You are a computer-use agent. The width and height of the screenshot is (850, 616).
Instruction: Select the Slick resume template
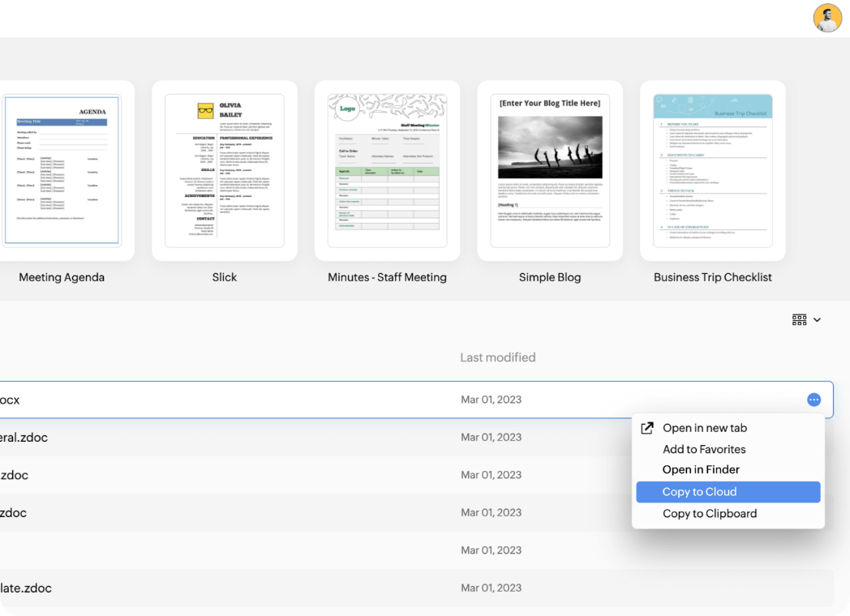(225, 170)
